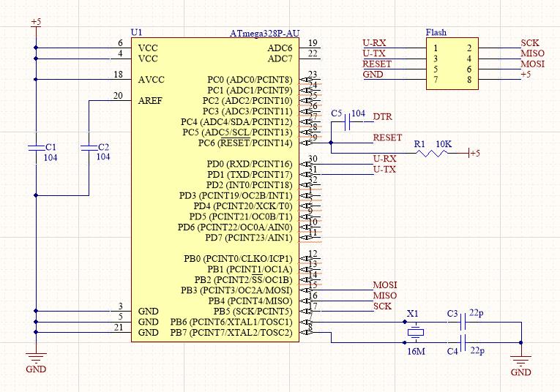Click the PC6 (RESET/PCINT14) pin name
This screenshot has height=392, width=560.
(x=245, y=143)
